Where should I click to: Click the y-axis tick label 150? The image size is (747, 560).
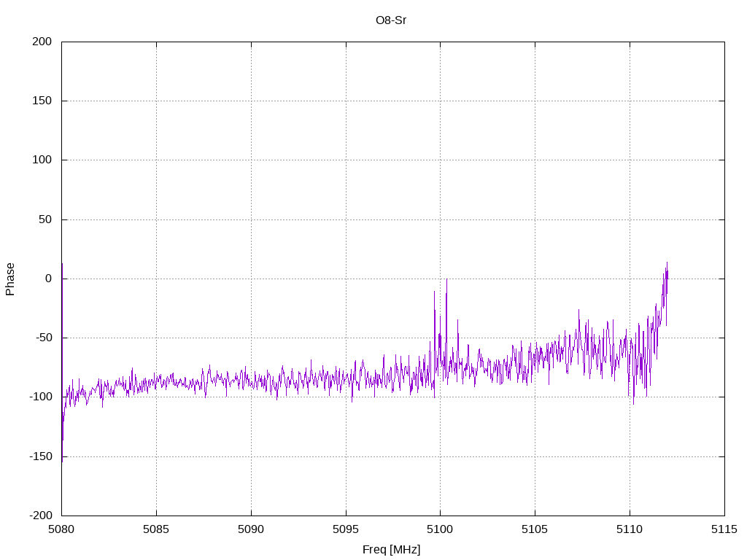42,101
